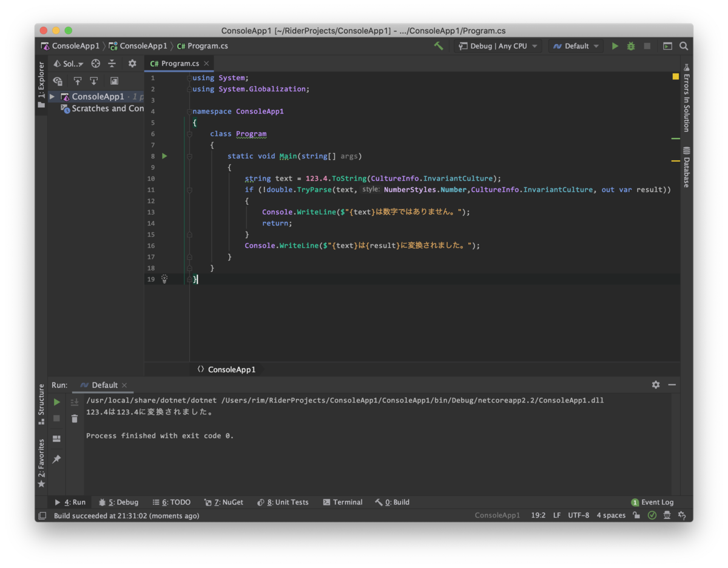
Task: Open the Default run configuration dropdown
Action: click(x=576, y=46)
